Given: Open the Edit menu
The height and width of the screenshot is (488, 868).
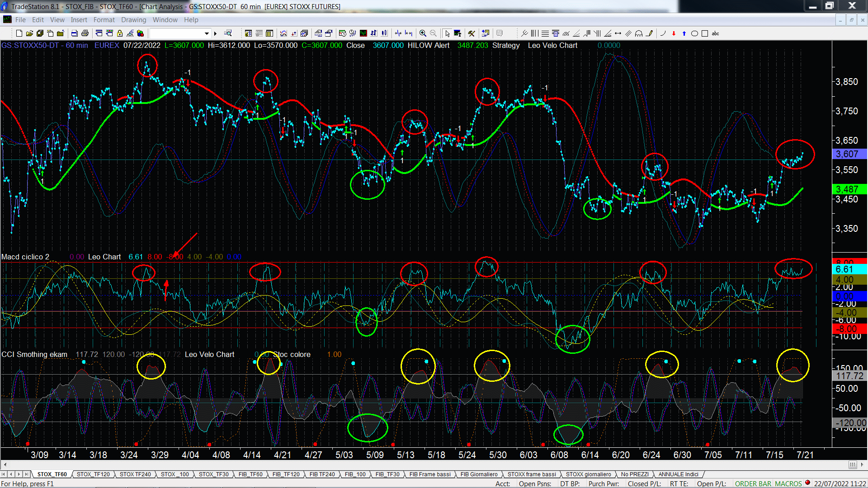Looking at the screenshot, I should pyautogui.click(x=38, y=20).
